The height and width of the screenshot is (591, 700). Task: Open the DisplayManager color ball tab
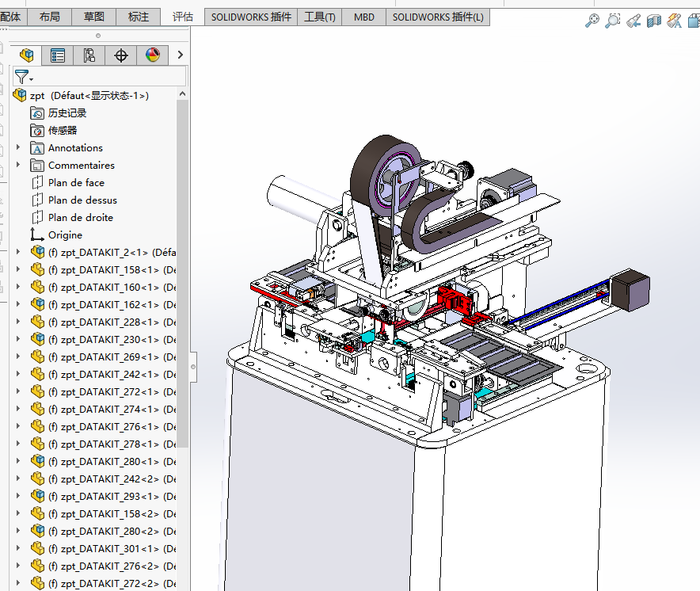pyautogui.click(x=152, y=55)
